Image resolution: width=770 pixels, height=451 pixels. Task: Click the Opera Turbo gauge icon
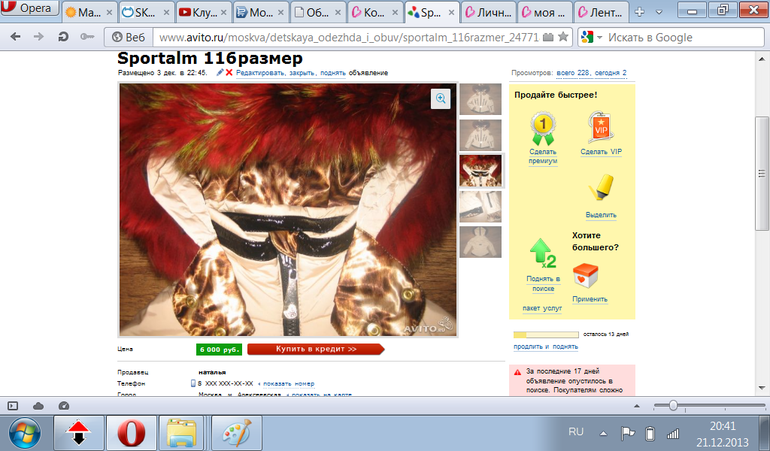point(64,406)
